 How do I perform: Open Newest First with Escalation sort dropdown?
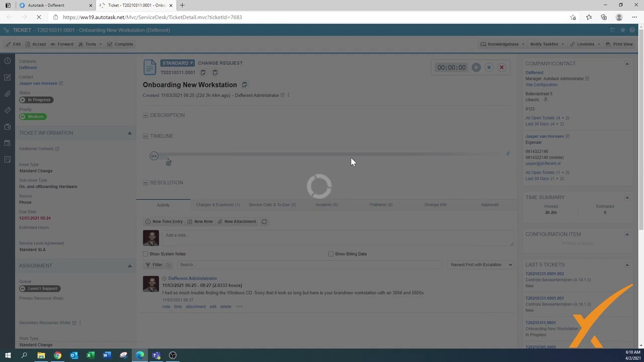click(x=481, y=265)
